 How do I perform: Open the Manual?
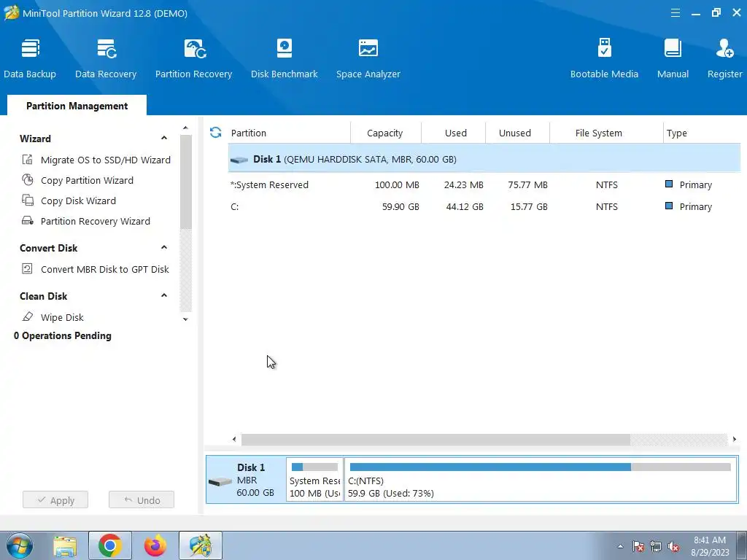[x=673, y=58]
